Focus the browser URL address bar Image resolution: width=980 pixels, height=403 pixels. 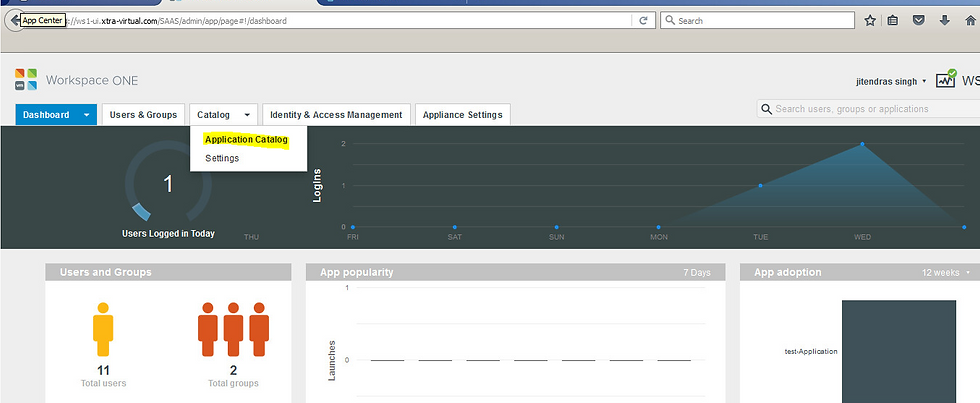coord(328,21)
